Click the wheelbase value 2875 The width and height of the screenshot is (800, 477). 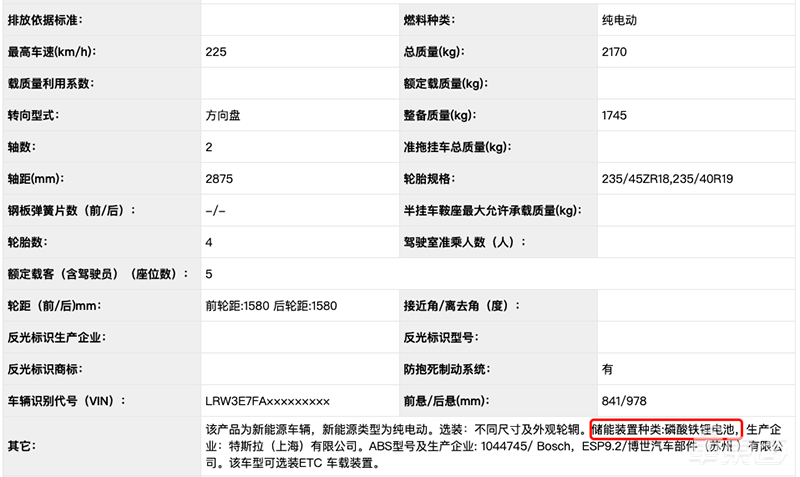point(219,179)
